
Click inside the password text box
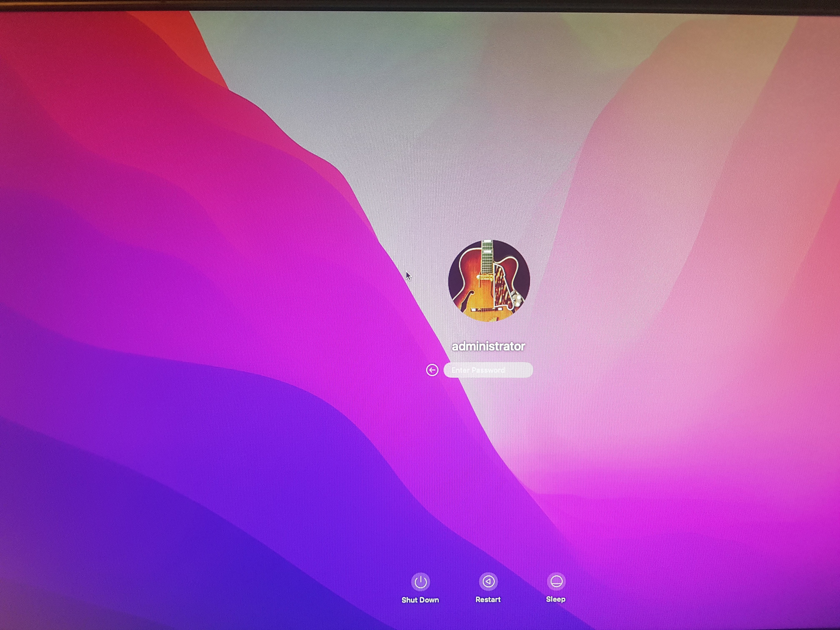click(488, 370)
